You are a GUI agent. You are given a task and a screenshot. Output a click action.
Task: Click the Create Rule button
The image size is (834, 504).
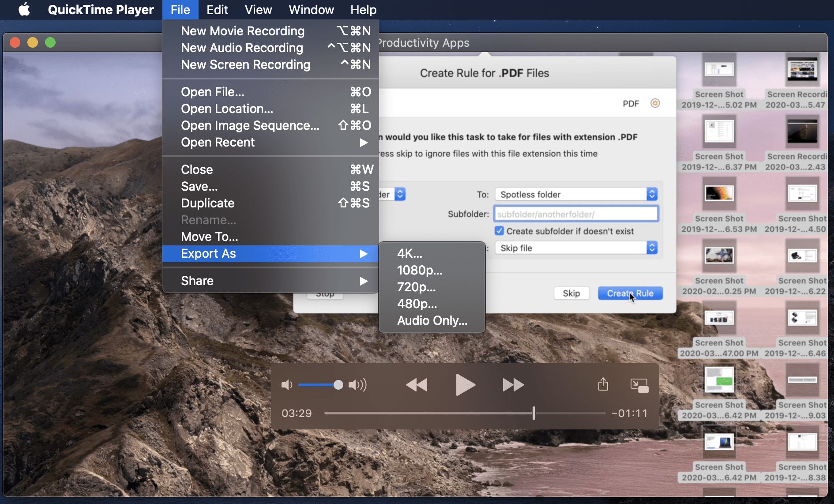(x=630, y=293)
